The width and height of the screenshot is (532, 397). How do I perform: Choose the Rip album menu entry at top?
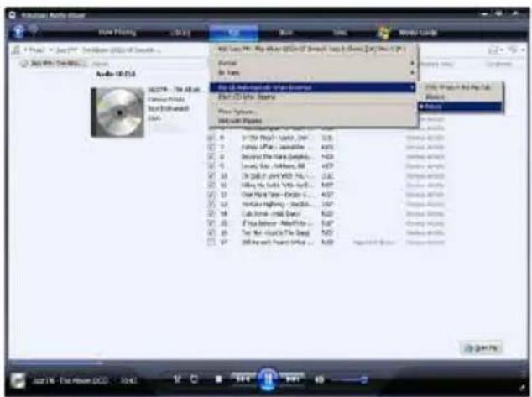coord(312,49)
